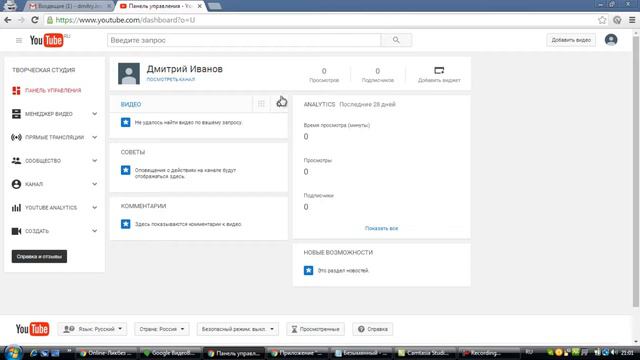Click the Видео widget heading link
Screen dimensions: 640x360
[x=131, y=104]
